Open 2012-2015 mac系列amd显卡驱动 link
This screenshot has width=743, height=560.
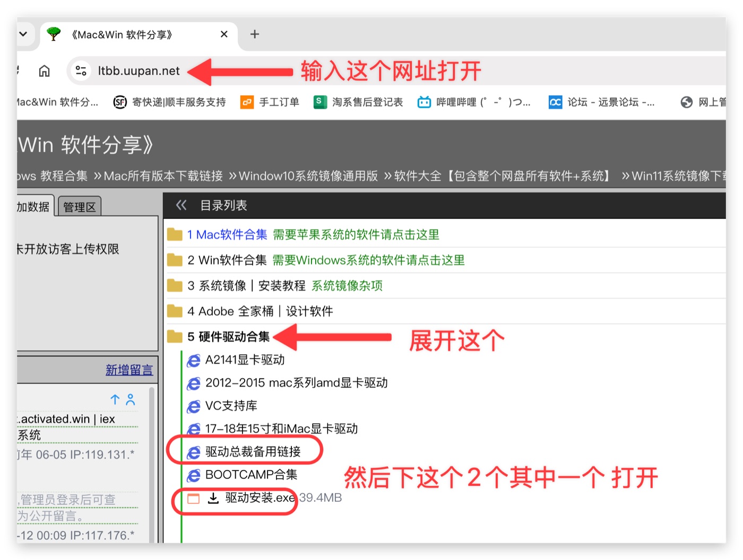tap(296, 383)
